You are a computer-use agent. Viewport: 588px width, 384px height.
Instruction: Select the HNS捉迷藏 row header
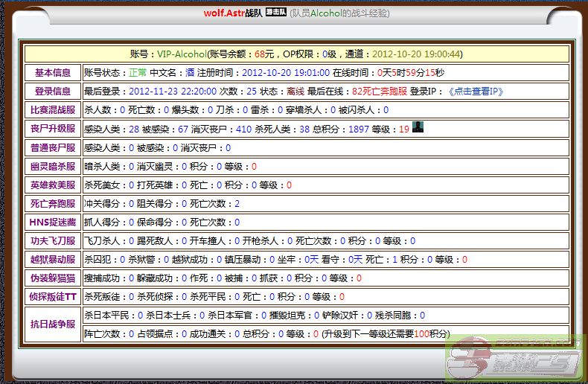(x=53, y=223)
